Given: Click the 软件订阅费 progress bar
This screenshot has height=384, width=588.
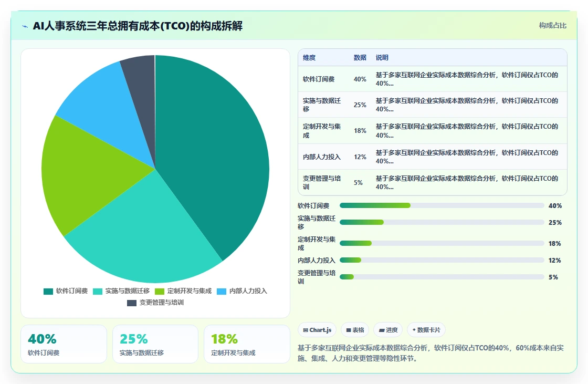Looking at the screenshot, I should (x=442, y=205).
